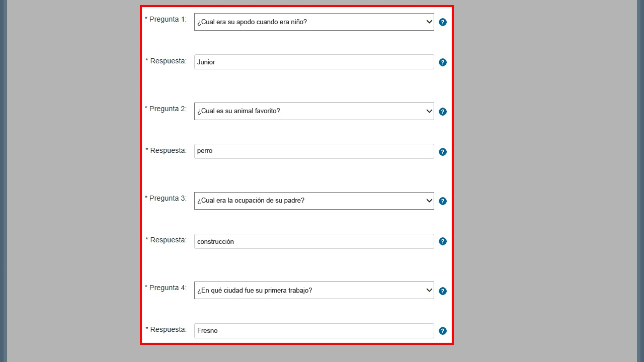Open help icon beside Junior answer field
The image size is (644, 362).
click(443, 62)
